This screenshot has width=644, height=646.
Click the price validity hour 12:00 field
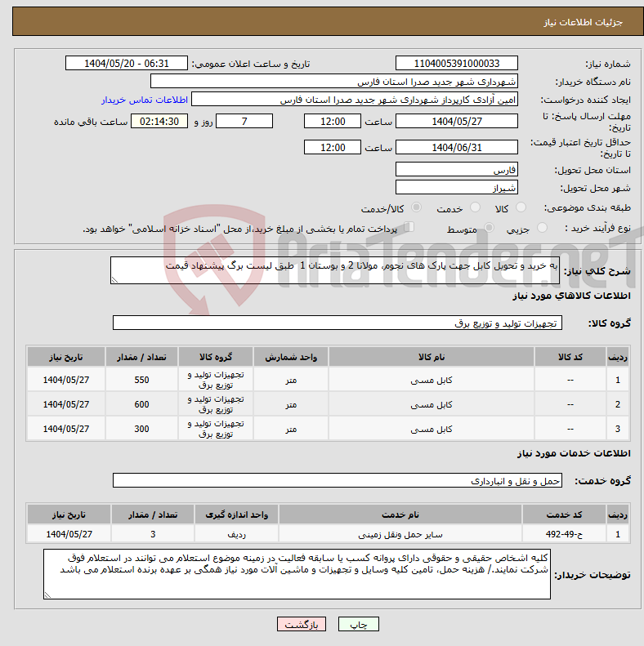[333, 148]
